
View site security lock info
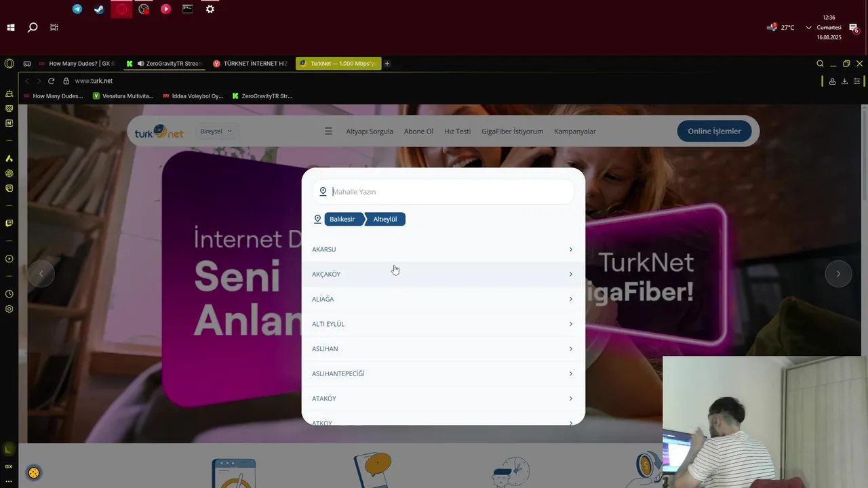[66, 81]
